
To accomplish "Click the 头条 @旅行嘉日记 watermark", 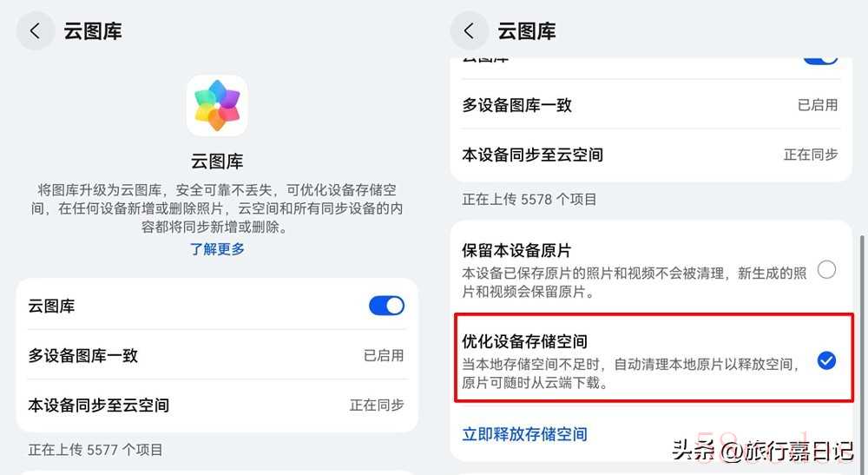I will pos(764,451).
